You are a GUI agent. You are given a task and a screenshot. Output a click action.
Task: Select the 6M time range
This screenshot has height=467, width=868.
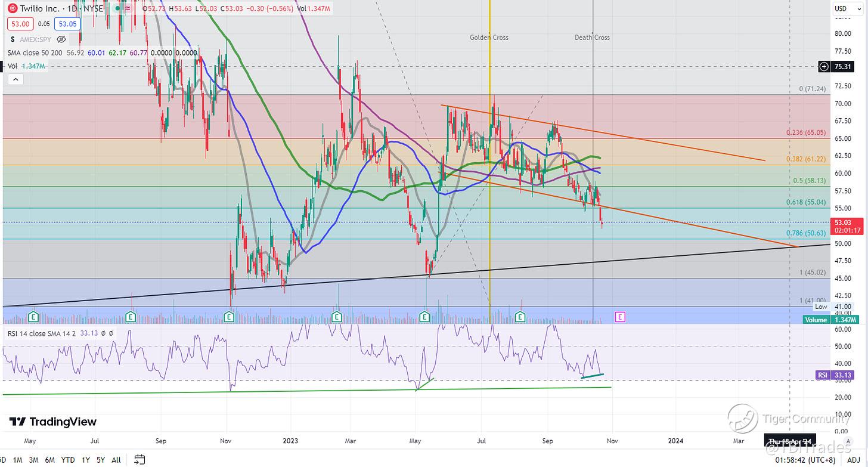pyautogui.click(x=50, y=460)
